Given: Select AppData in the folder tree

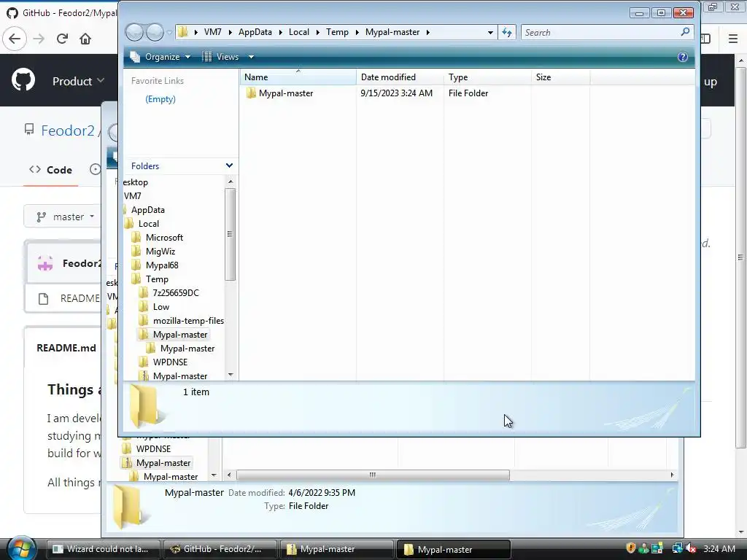Looking at the screenshot, I should 147,209.
